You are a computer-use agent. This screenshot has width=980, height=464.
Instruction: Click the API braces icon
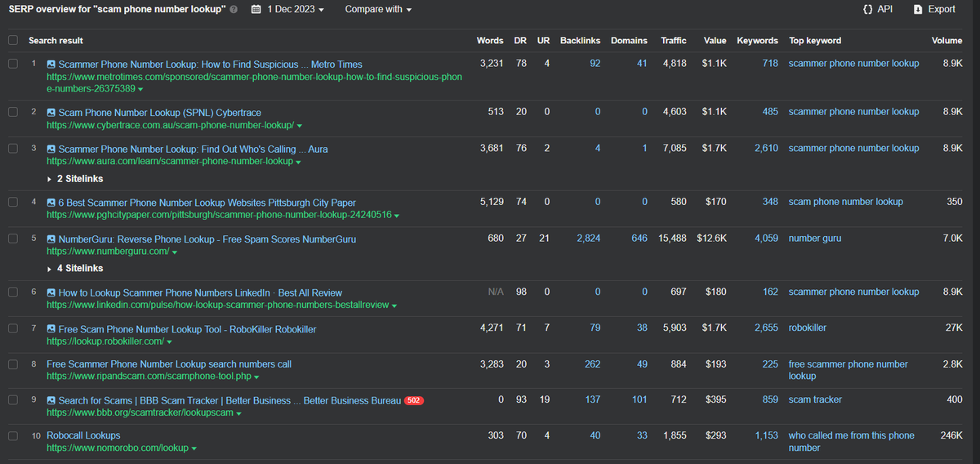[x=866, y=9]
